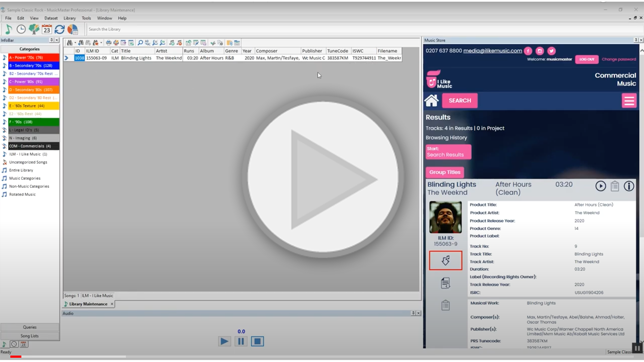Open the Music Store hamburger menu
The image size is (644, 362).
[x=629, y=101]
